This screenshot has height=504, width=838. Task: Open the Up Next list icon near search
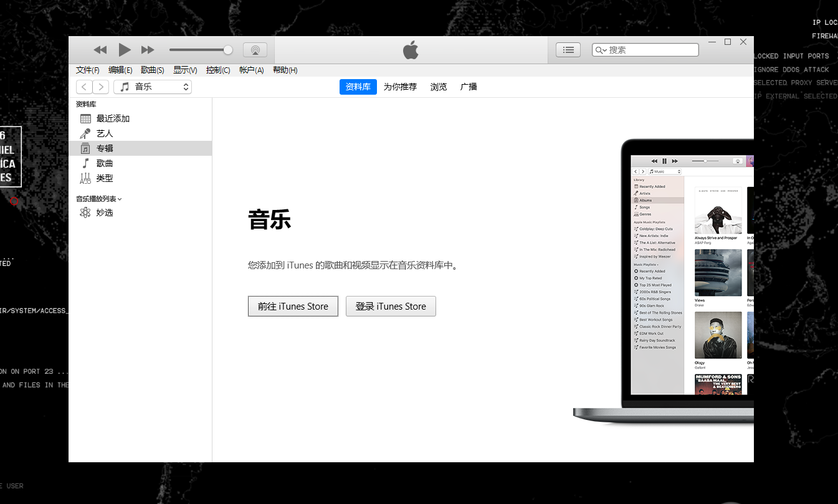[568, 50]
